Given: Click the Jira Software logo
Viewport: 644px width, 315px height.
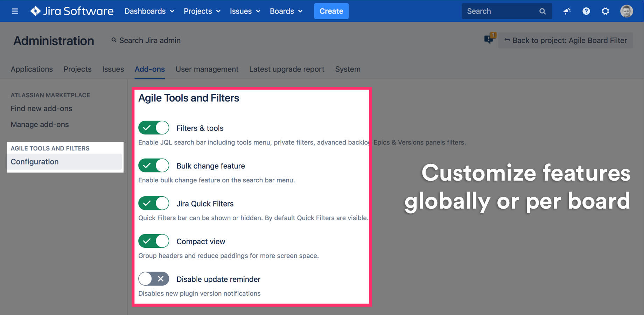Looking at the screenshot, I should click(72, 11).
